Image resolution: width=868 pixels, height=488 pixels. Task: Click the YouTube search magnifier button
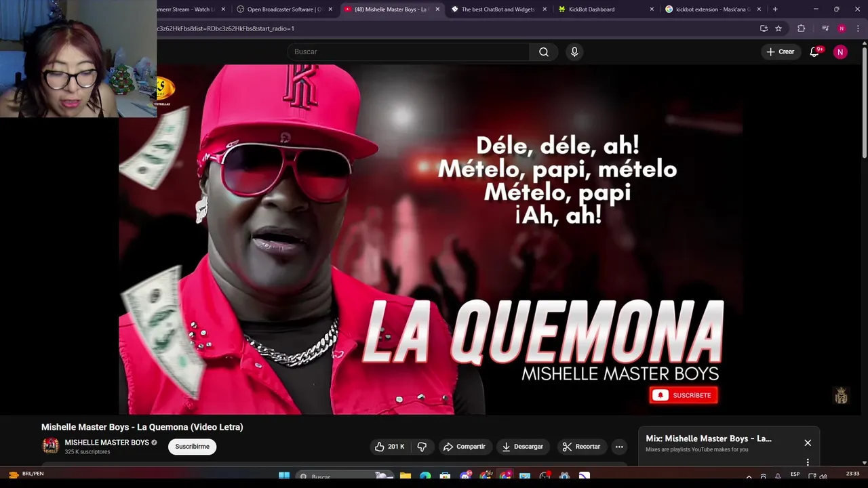pyautogui.click(x=544, y=52)
